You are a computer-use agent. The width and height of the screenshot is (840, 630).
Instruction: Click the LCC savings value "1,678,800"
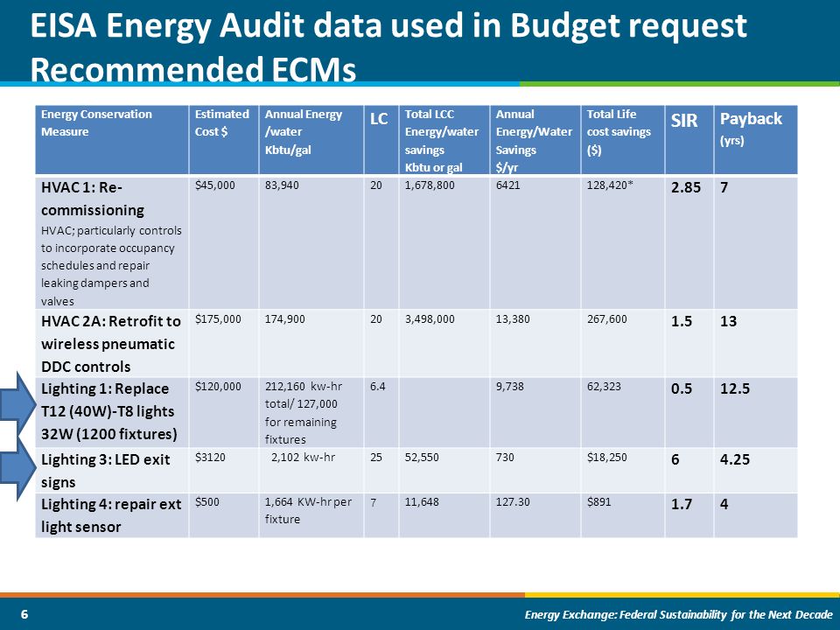click(430, 185)
